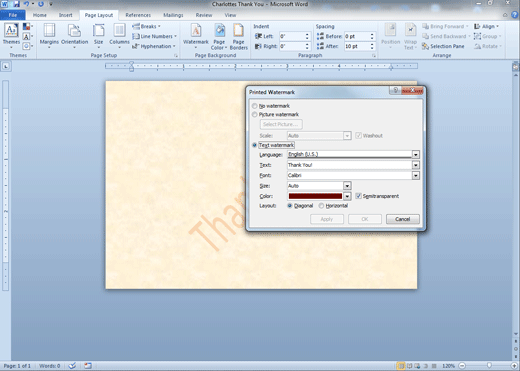Open the Word Help question icon

click(515, 15)
